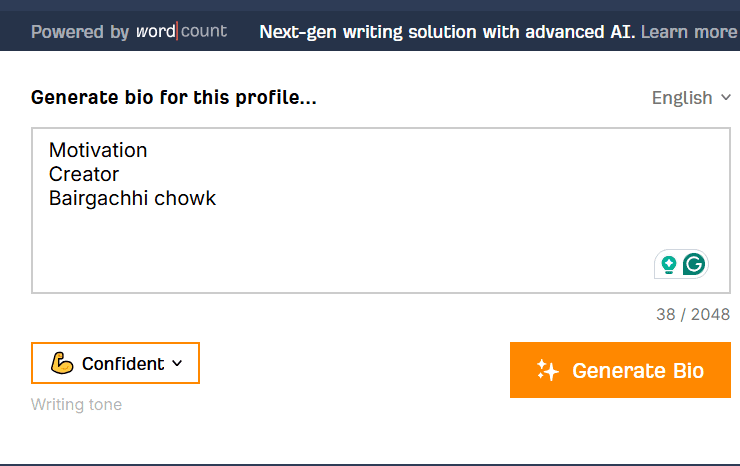Click the Writing tone caption

(x=76, y=405)
